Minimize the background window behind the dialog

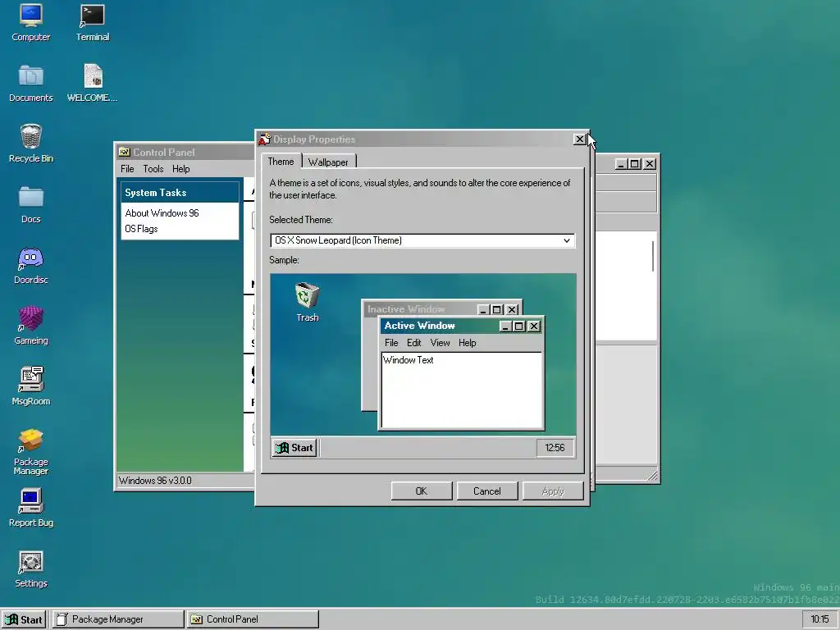[621, 164]
